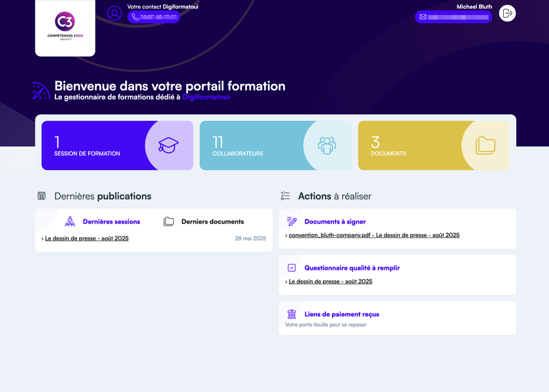The height and width of the screenshot is (392, 549).
Task: Click the speedometer dashboard icon
Action: pyautogui.click(x=41, y=91)
